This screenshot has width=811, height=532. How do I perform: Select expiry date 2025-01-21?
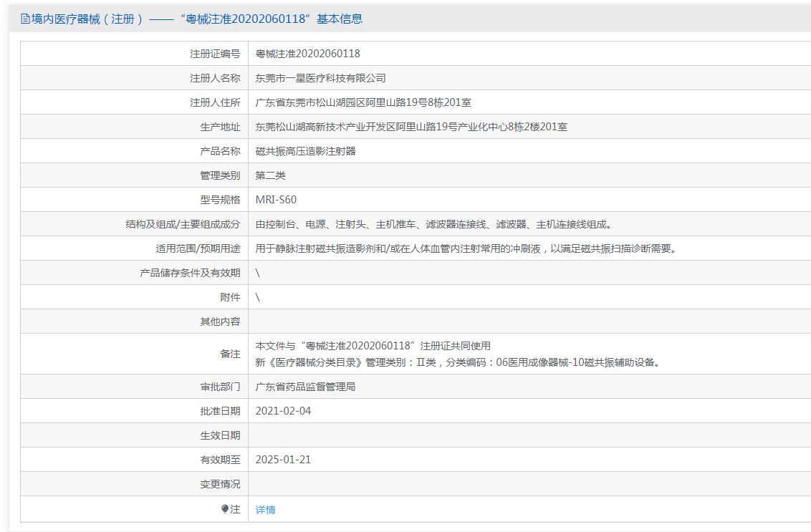point(284,460)
